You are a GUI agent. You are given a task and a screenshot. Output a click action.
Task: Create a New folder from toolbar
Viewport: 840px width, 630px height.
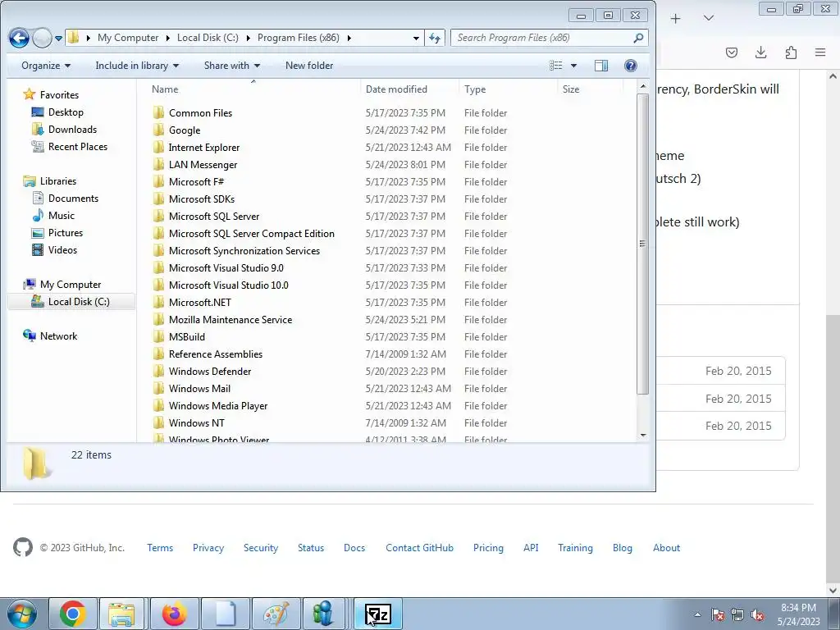point(309,66)
